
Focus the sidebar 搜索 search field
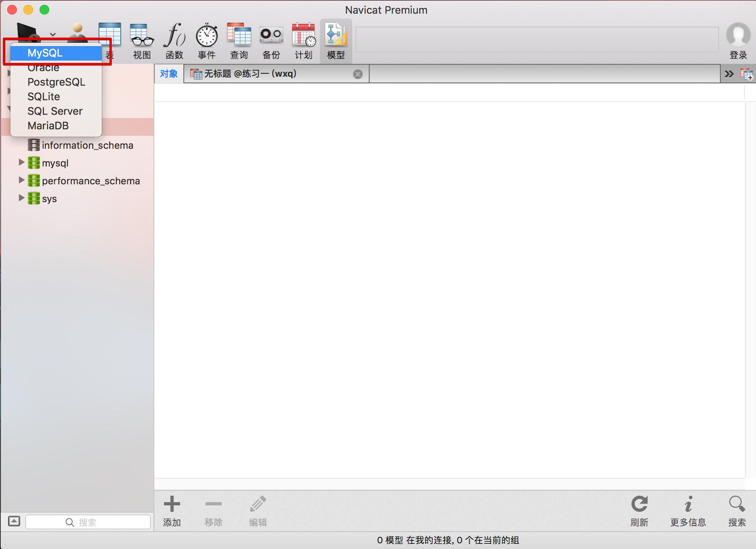tap(88, 522)
